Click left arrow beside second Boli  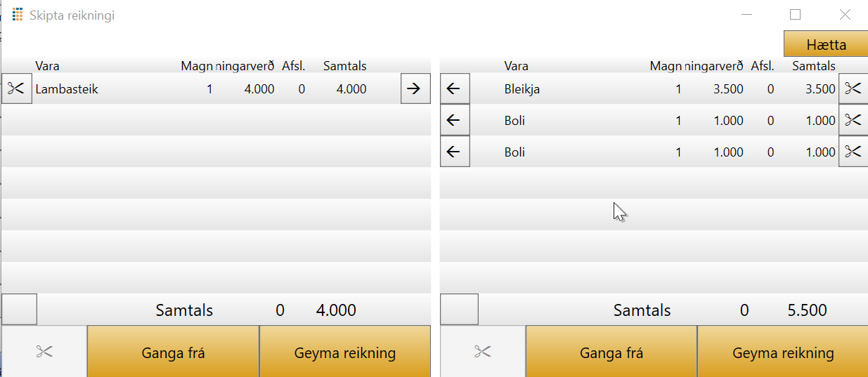(x=454, y=152)
